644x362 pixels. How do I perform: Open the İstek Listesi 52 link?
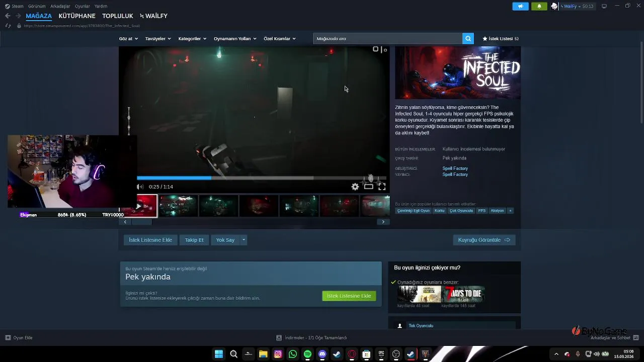pyautogui.click(x=500, y=39)
